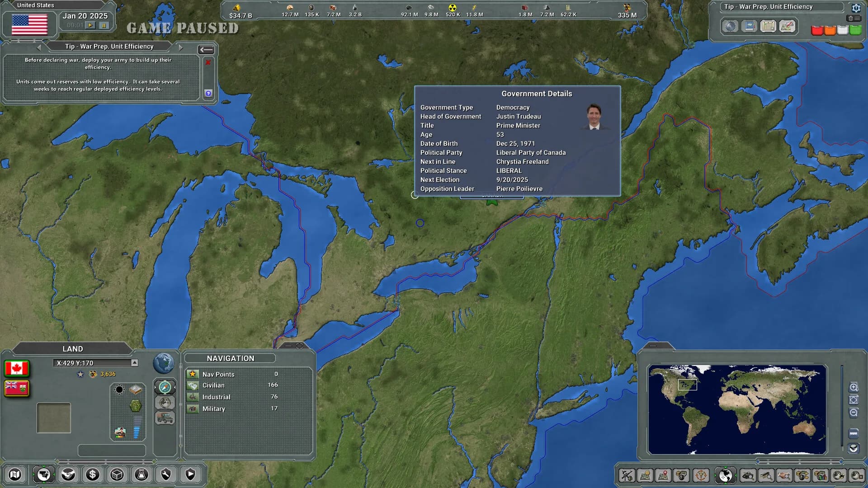The height and width of the screenshot is (488, 868).
Task: Collapse the tip panel with back arrow
Action: (206, 49)
